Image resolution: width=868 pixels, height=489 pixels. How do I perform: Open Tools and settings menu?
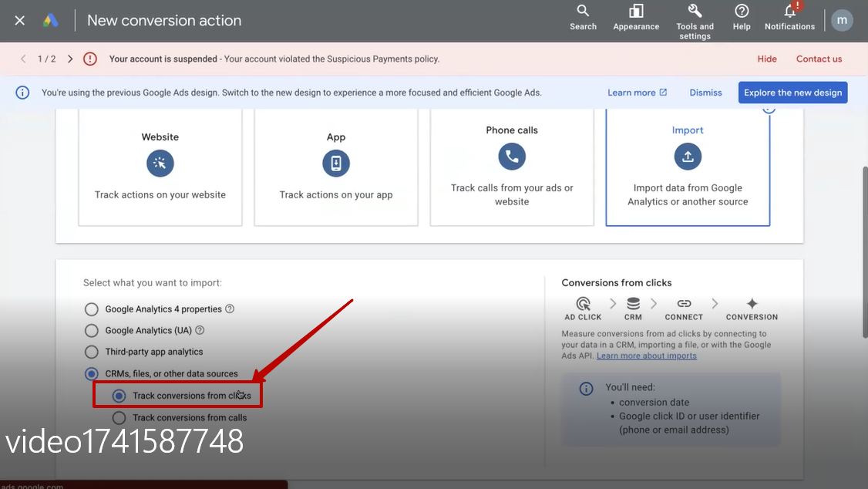[x=695, y=22]
